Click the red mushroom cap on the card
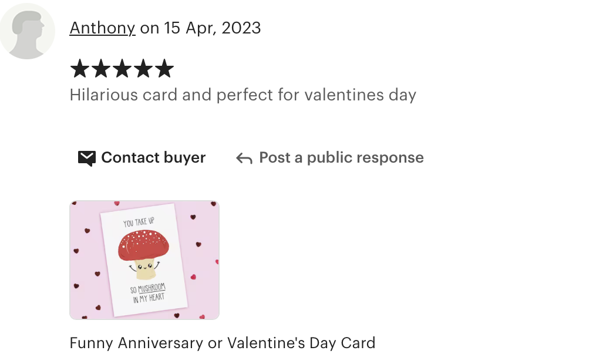This screenshot has width=606, height=364. (144, 245)
